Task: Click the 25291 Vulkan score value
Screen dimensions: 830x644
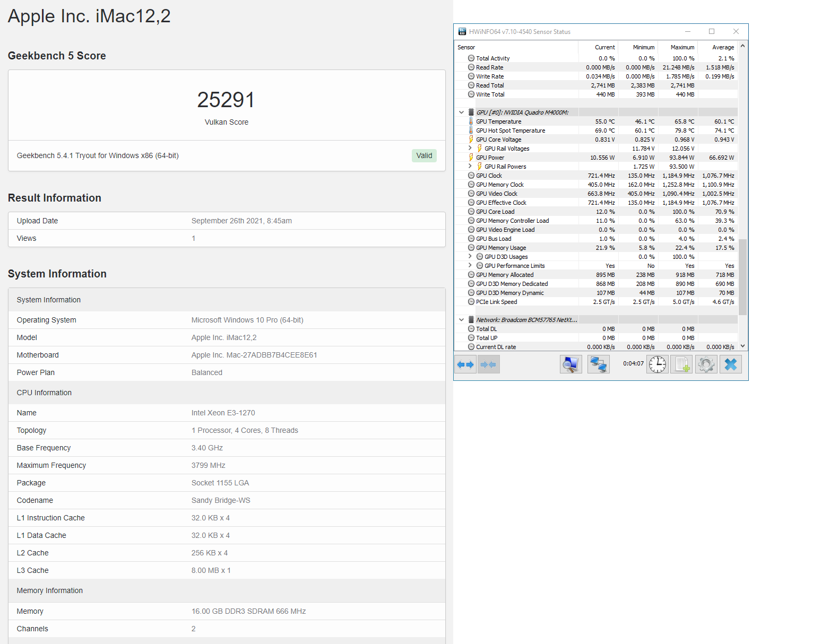Action: tap(227, 100)
